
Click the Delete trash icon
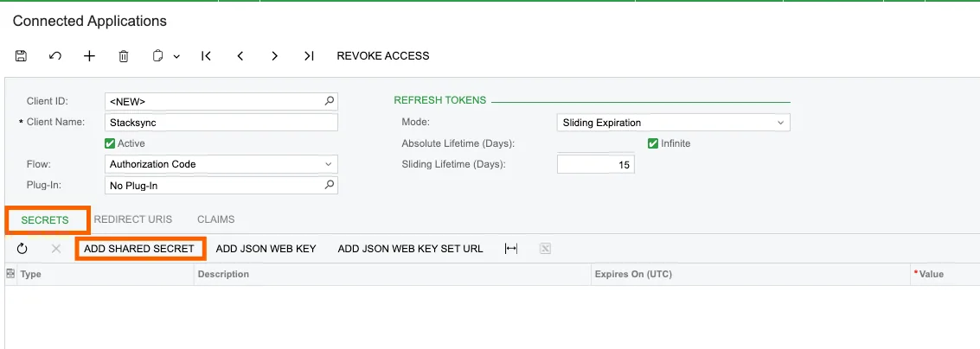point(124,55)
